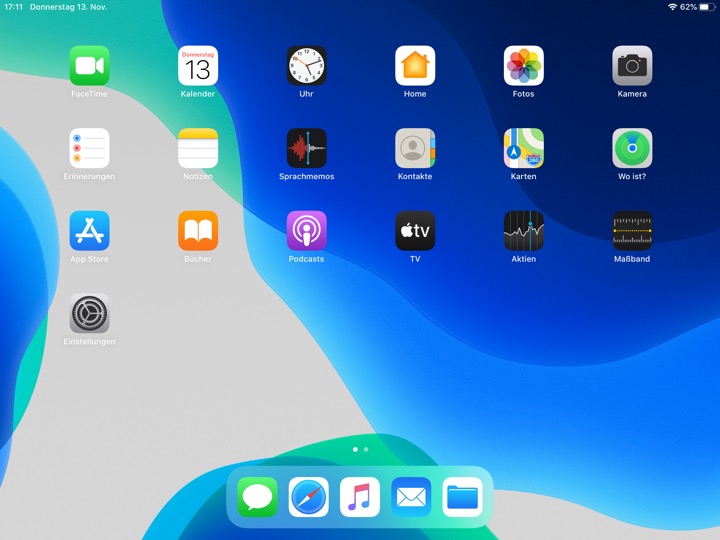Tap the 17:11 time in status bar
Screen dimensions: 720x540
click(x=14, y=7)
